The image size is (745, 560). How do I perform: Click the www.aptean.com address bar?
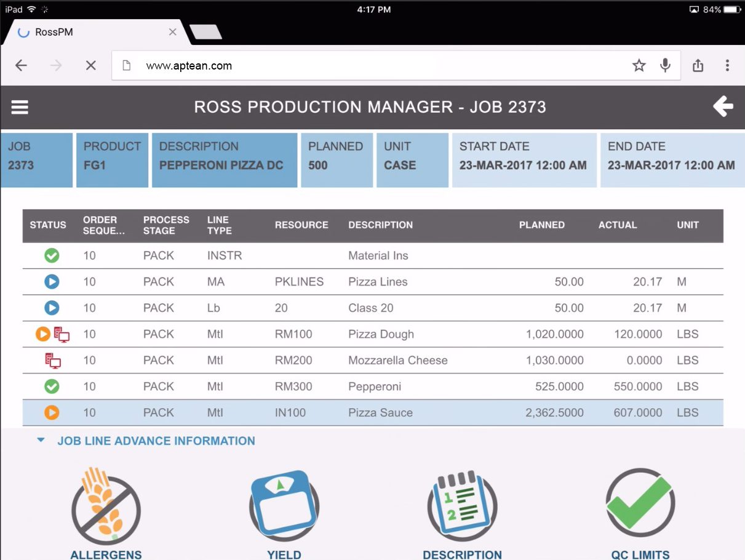point(308,65)
